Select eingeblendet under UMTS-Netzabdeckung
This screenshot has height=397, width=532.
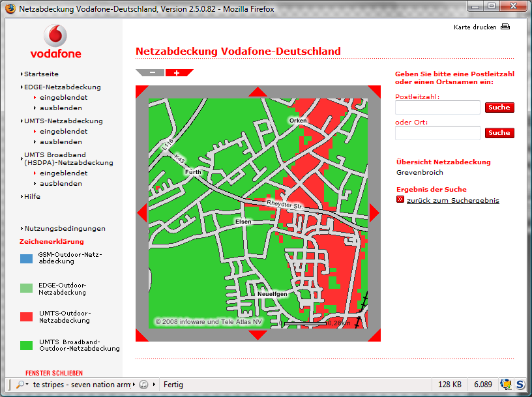(63, 131)
